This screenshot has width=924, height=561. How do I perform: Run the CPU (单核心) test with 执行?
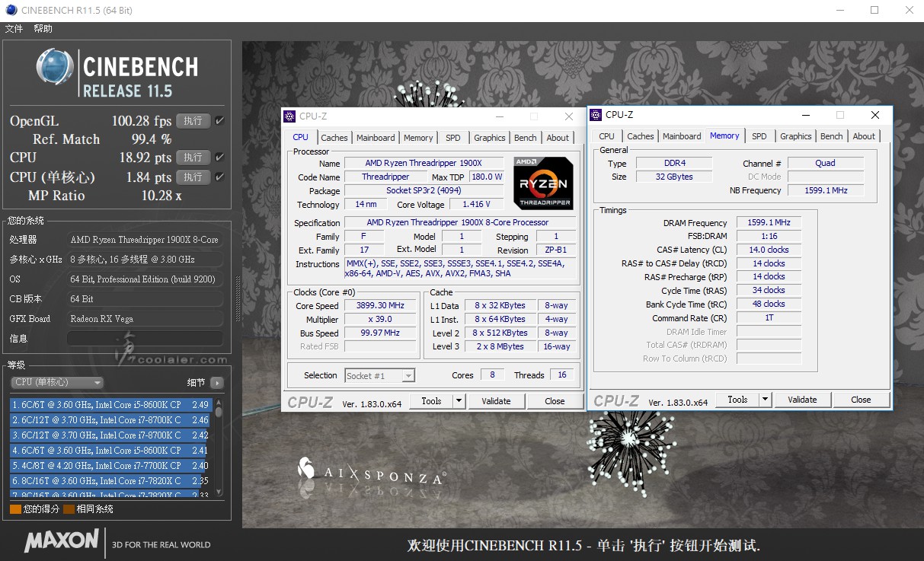point(193,177)
